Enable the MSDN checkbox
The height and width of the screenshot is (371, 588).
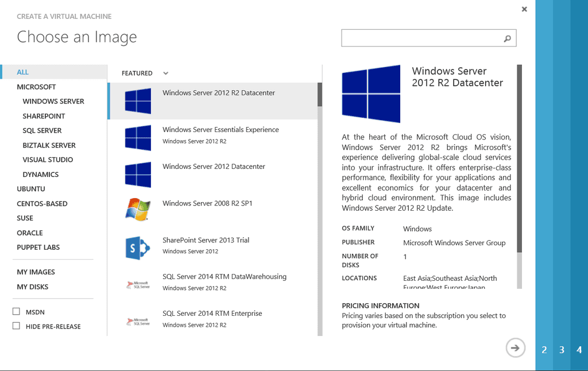[x=16, y=311]
